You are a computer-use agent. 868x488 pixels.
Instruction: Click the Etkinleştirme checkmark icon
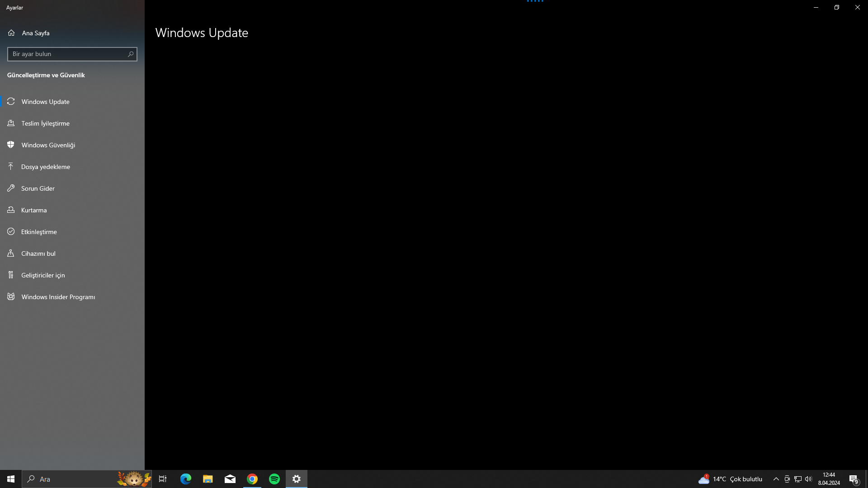(x=11, y=232)
